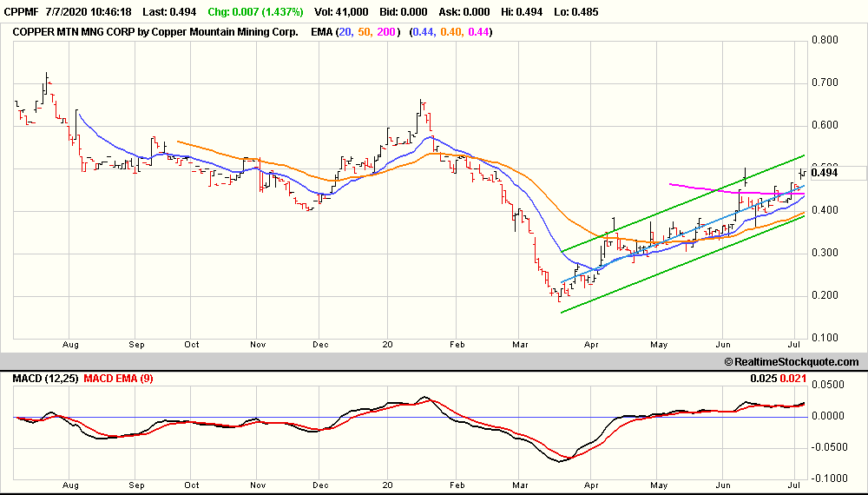The height and width of the screenshot is (495, 868).
Task: Select the black 0.025 MACD value
Action: pyautogui.click(x=763, y=379)
